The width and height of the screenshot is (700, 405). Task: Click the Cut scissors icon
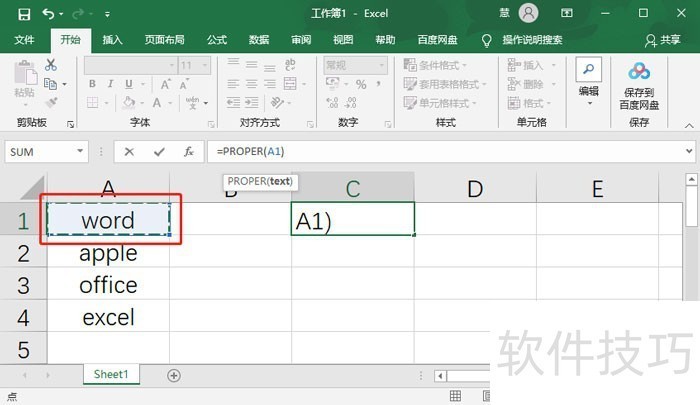[51, 65]
